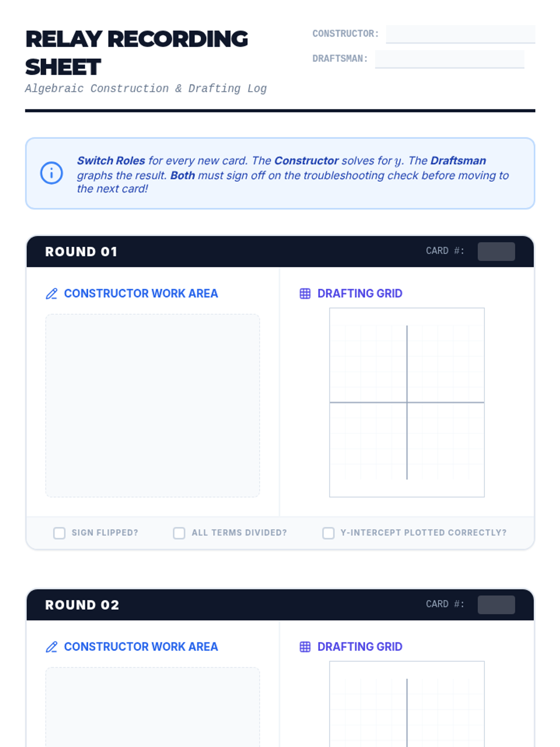Click the Constructor Work Area heading in Round 01
Viewport: 560px width, 747px height.
[141, 294]
